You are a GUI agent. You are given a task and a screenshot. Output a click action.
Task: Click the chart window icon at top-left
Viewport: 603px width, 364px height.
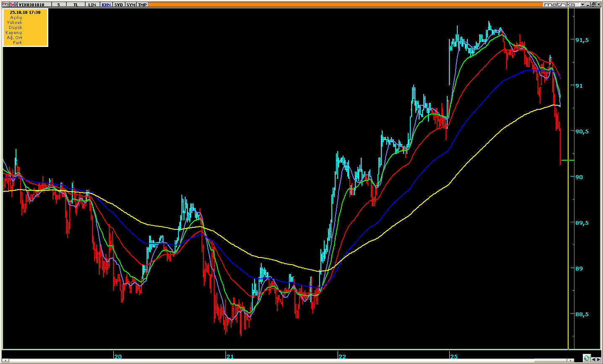coord(6,5)
